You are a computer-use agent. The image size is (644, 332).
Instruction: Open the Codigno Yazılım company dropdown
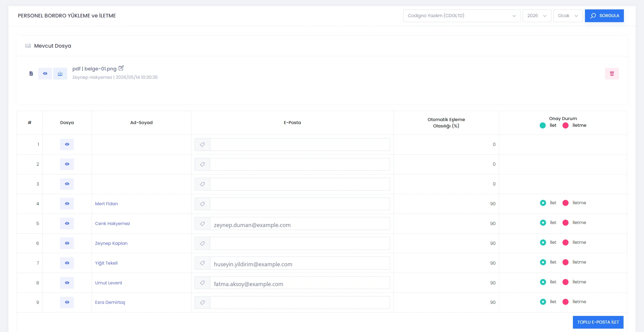click(462, 16)
